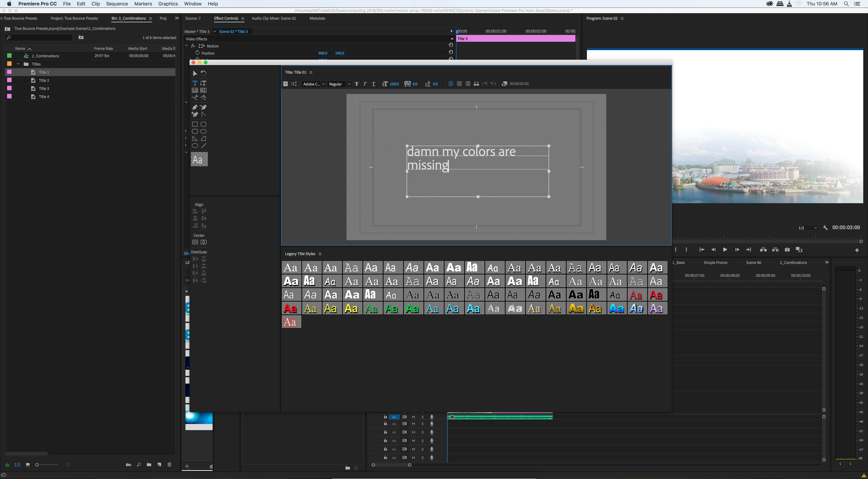Click the Export Frame camera icon
868x479 pixels.
[787, 250]
